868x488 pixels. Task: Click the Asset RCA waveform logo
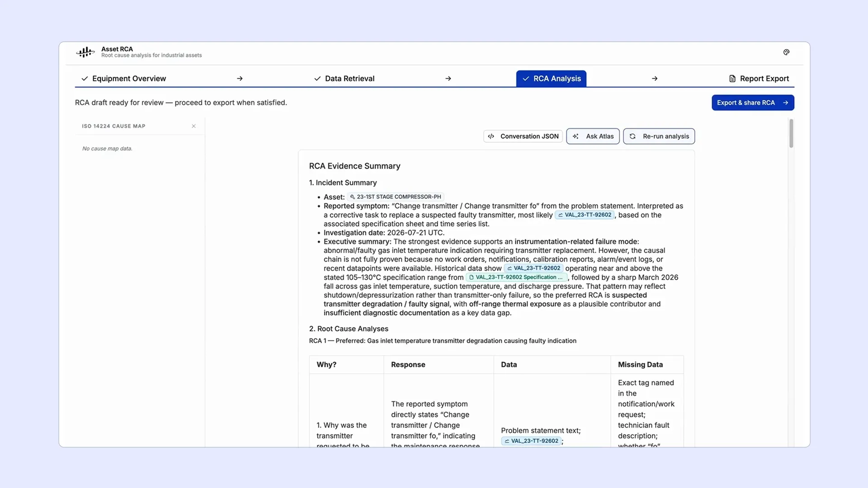pyautogui.click(x=85, y=52)
